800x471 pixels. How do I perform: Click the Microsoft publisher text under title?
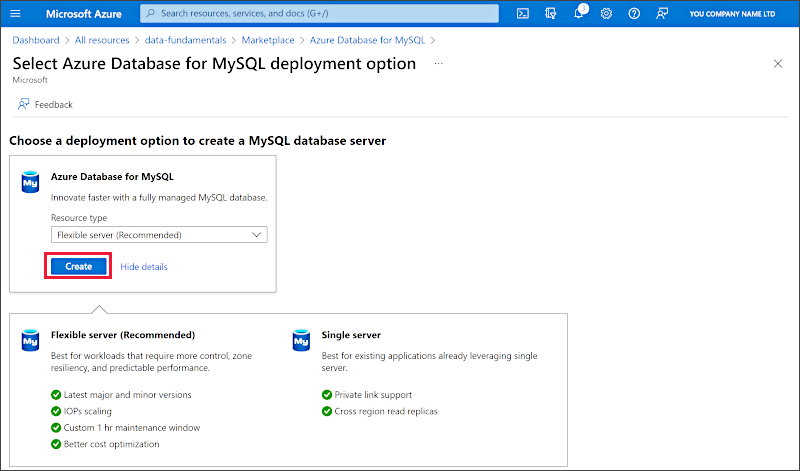30,80
